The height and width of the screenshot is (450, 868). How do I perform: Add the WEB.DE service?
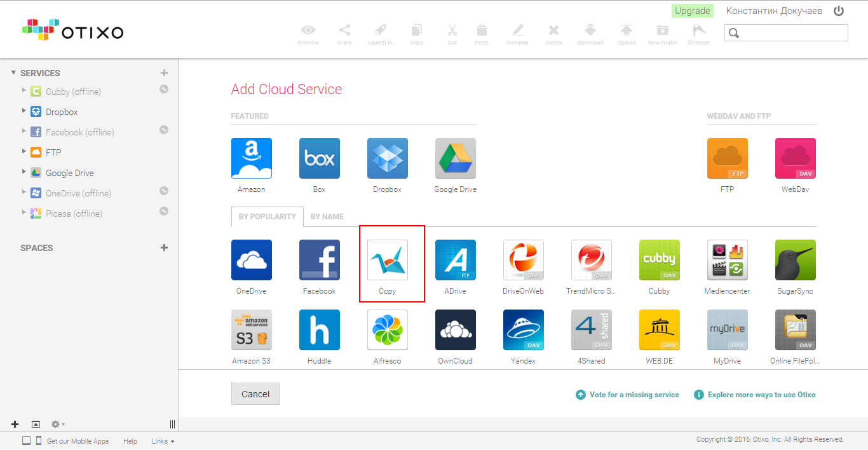[660, 330]
